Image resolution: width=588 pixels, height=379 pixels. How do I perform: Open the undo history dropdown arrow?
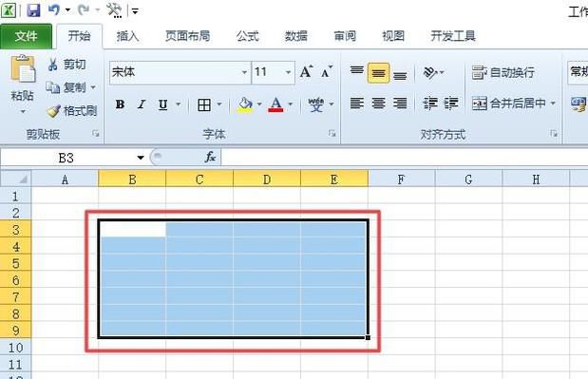67,10
